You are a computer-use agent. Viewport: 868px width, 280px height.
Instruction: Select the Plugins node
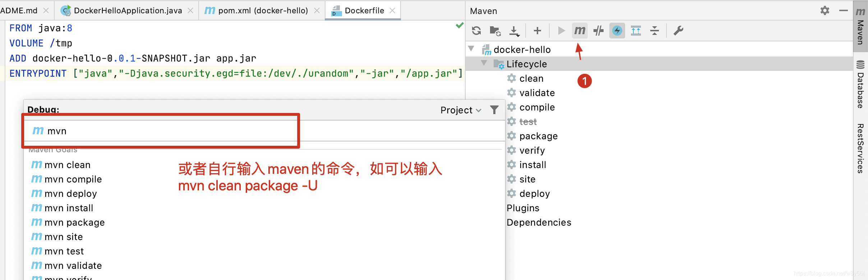523,208
